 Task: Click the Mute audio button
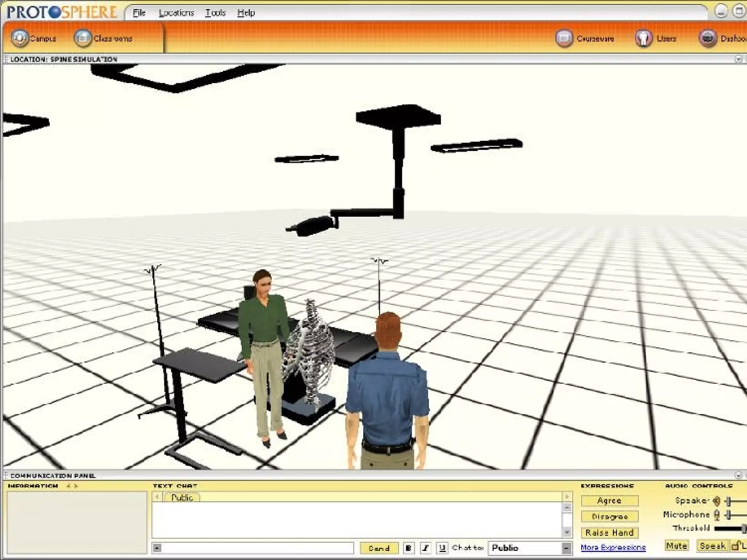[677, 546]
